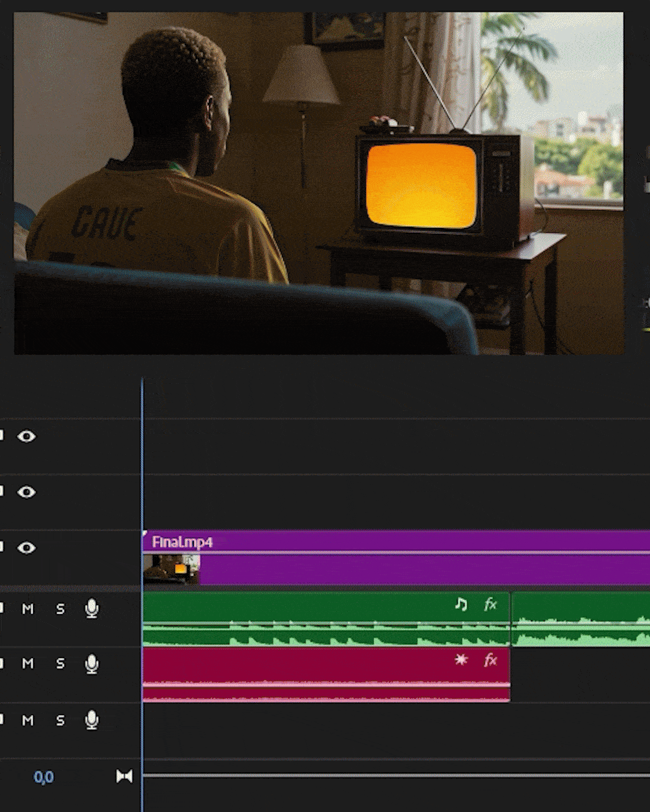Image resolution: width=650 pixels, height=812 pixels.
Task: Click the music note badge on the green audio clip
Action: [x=461, y=604]
